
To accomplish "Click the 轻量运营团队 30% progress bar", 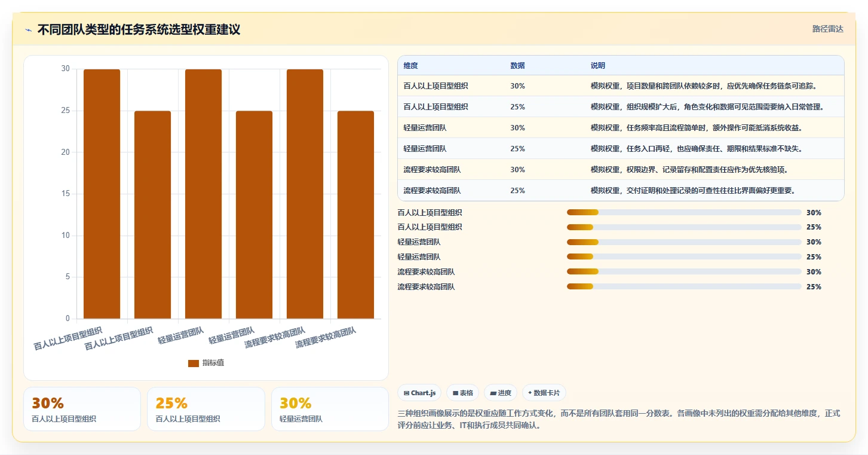I will point(683,242).
